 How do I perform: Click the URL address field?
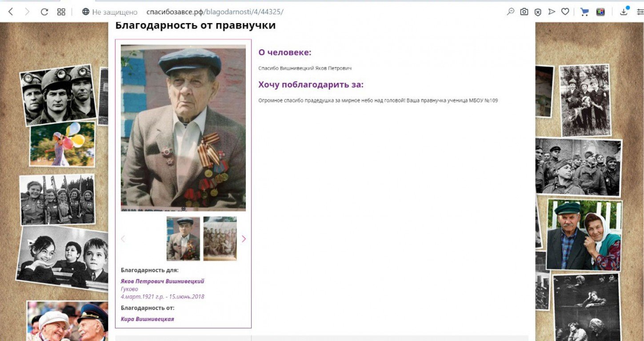point(311,12)
